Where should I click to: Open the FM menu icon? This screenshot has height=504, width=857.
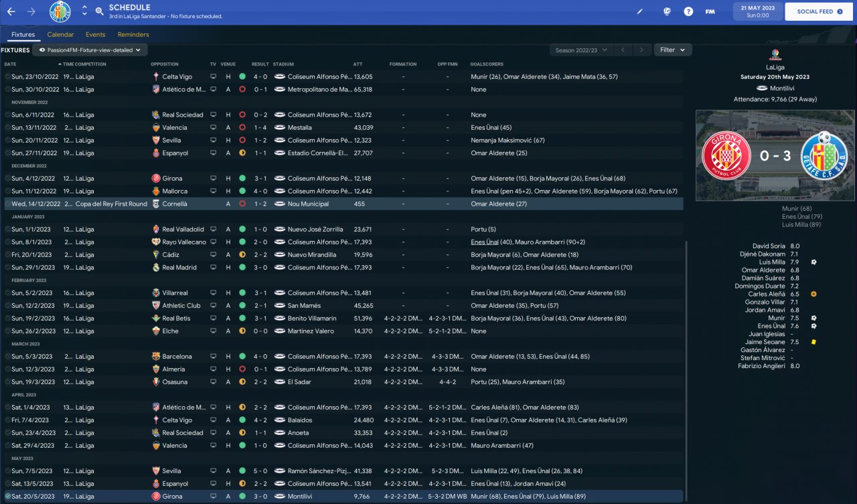[x=710, y=11]
